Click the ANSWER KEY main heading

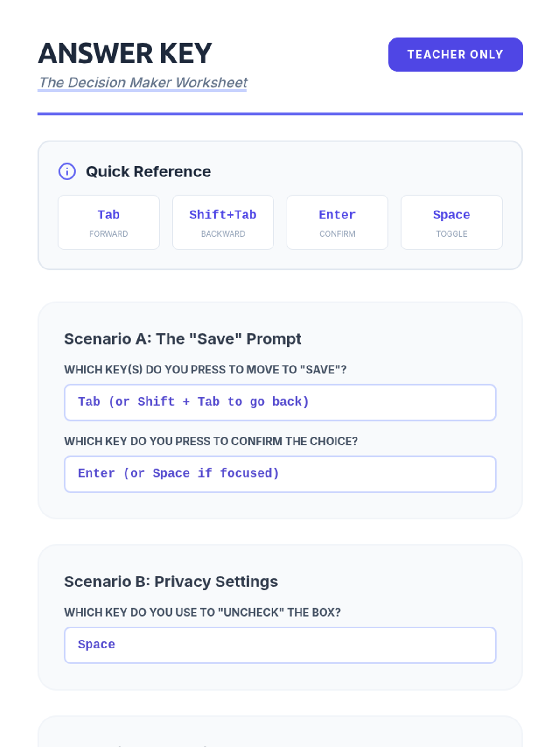(125, 54)
